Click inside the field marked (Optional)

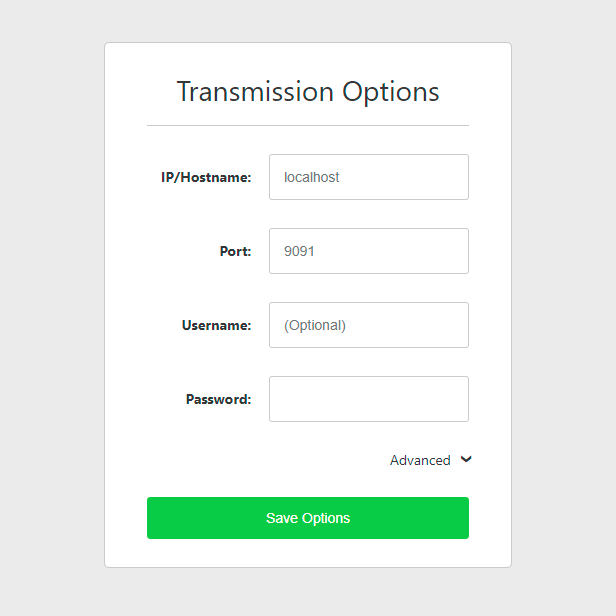pyautogui.click(x=368, y=325)
